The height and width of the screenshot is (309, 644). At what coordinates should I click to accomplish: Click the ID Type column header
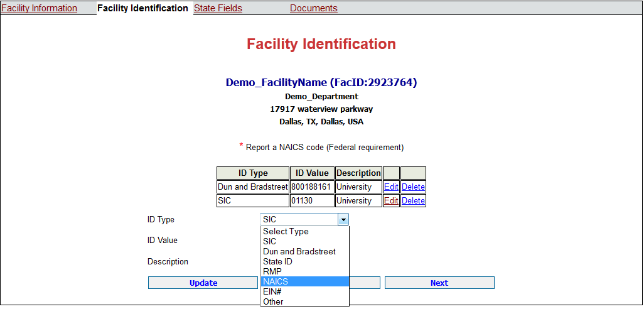click(x=253, y=173)
